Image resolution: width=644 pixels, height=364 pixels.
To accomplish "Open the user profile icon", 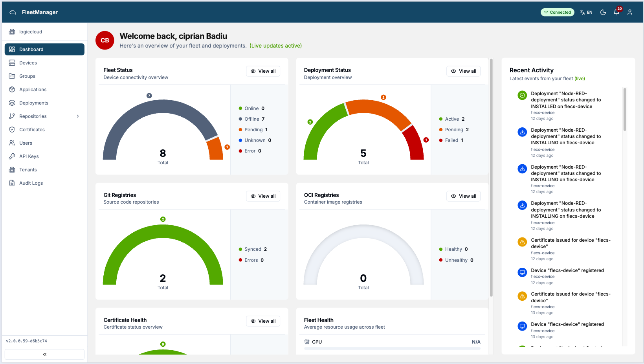I will pos(630,12).
